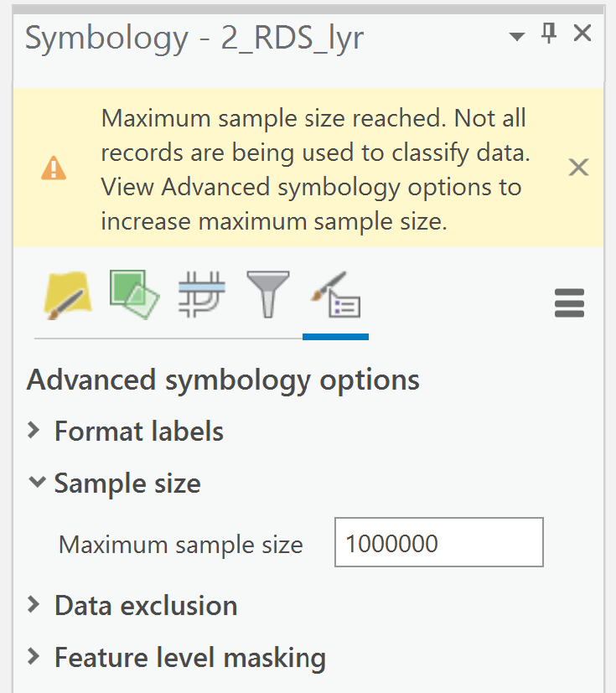Click the Symbology - 2_RDS_lyr pane title
616x693 pixels.
(x=194, y=36)
